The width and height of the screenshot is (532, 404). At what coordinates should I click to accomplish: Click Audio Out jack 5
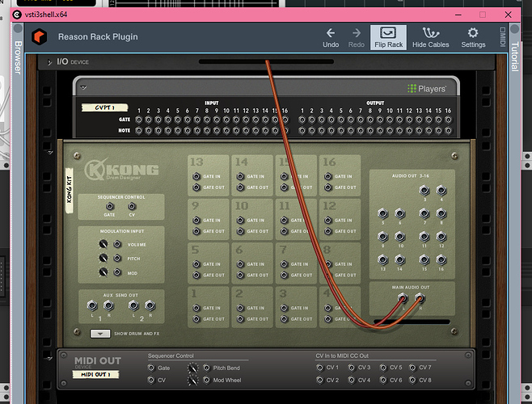point(382,213)
